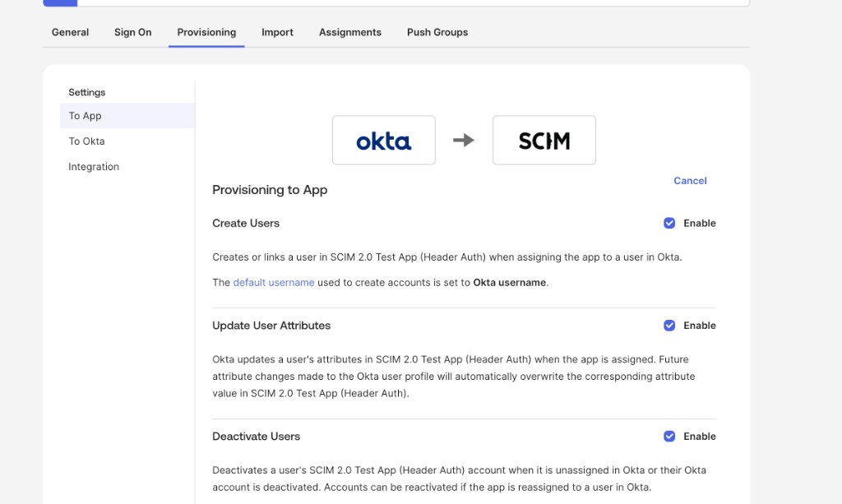Follow the default username link

pyautogui.click(x=273, y=282)
